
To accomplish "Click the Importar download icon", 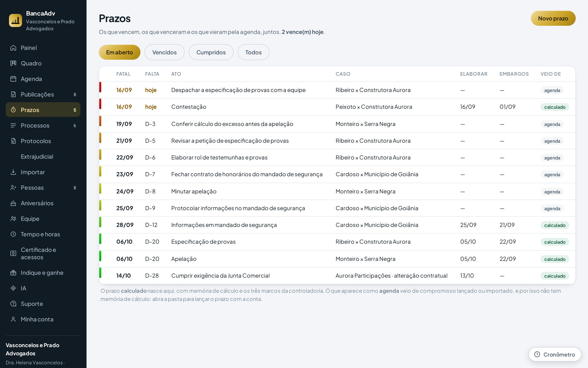I will [x=13, y=172].
